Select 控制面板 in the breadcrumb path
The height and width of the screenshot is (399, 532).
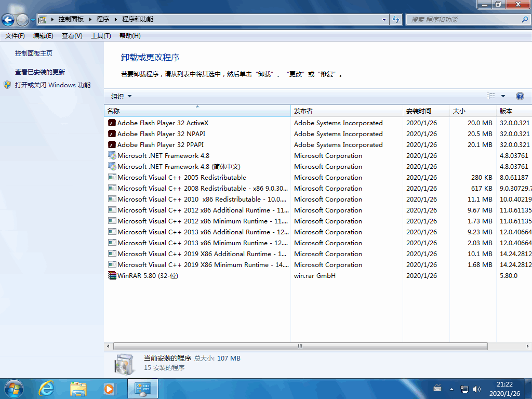(x=71, y=19)
